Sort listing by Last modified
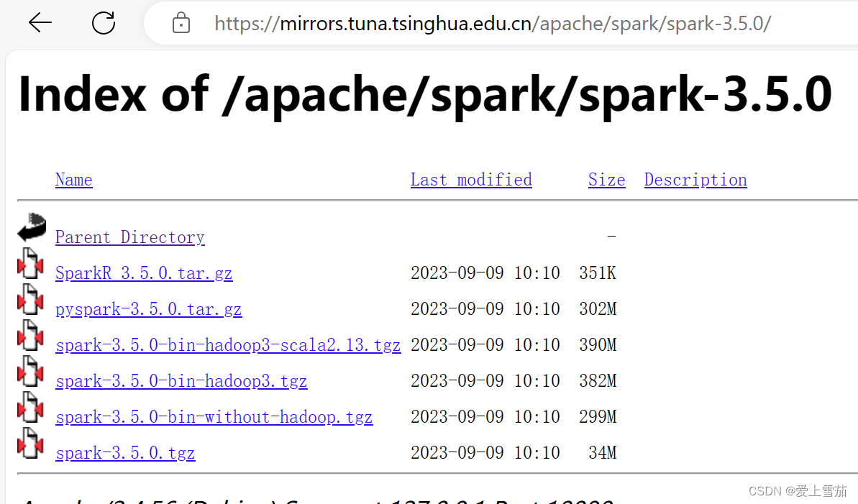This screenshot has width=858, height=504. (x=471, y=179)
